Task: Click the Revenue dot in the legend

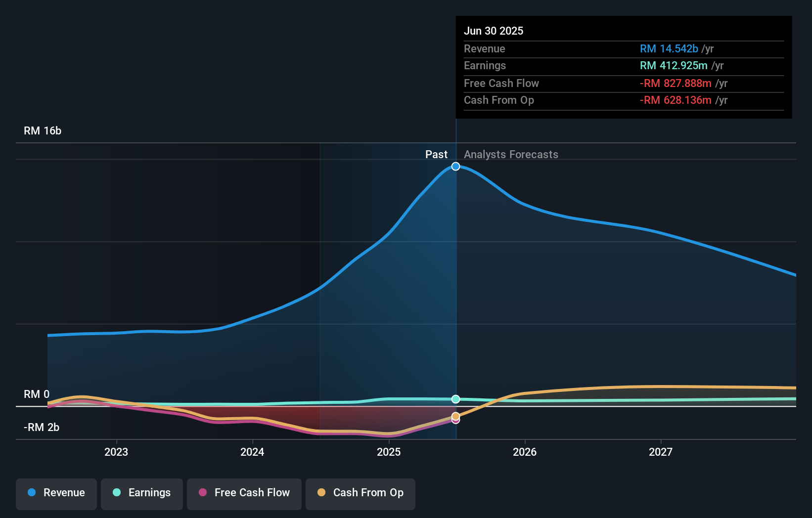Action: tap(31, 493)
